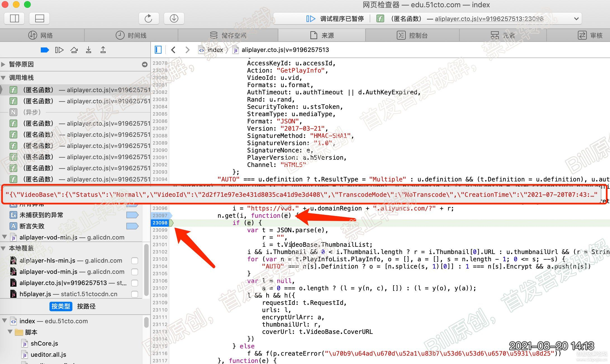Open the 时间线 tab
The image size is (610, 364).
[131, 35]
